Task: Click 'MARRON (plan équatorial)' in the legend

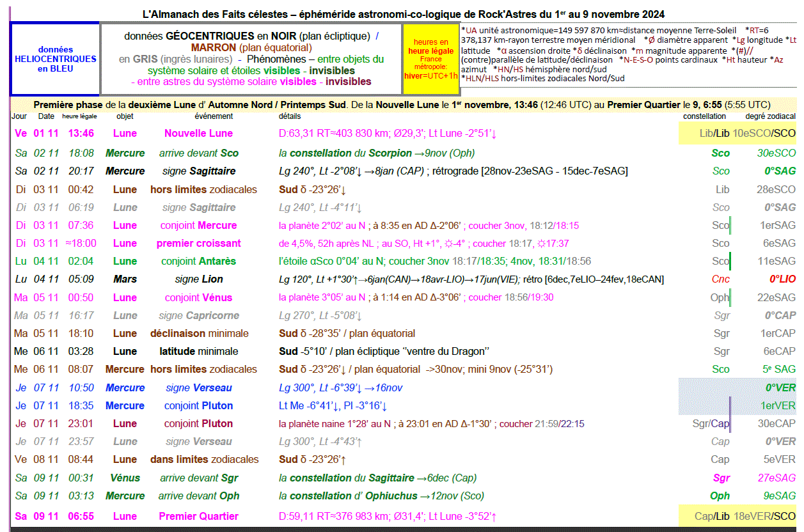Action: 251,47
